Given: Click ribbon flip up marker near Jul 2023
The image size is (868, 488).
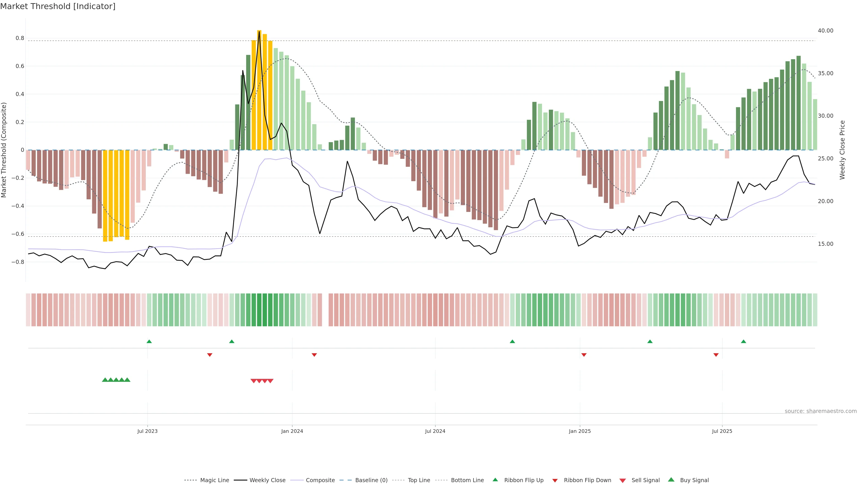Looking at the screenshot, I should point(149,342).
